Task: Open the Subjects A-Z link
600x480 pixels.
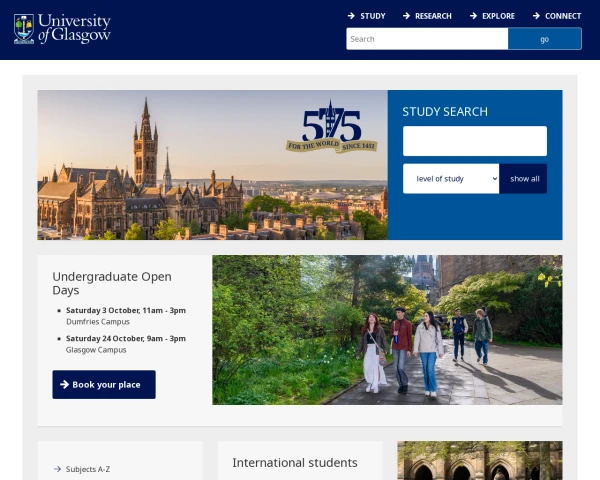Action: (88, 469)
